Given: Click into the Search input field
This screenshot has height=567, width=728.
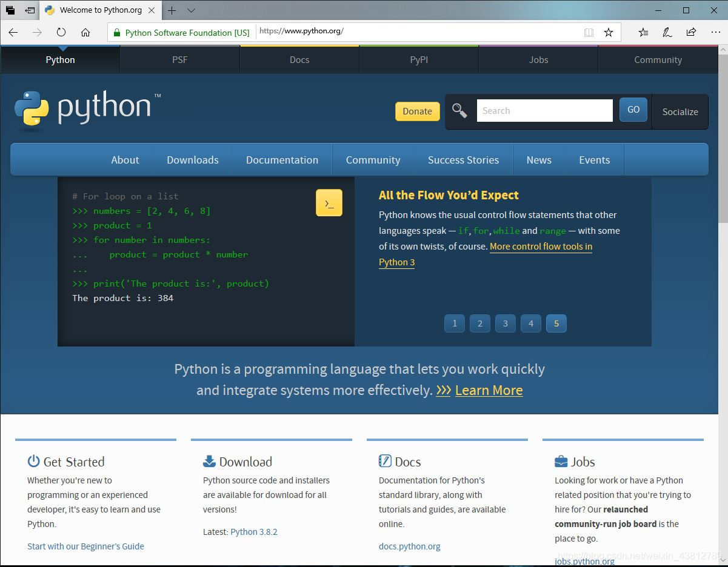Looking at the screenshot, I should [544, 110].
